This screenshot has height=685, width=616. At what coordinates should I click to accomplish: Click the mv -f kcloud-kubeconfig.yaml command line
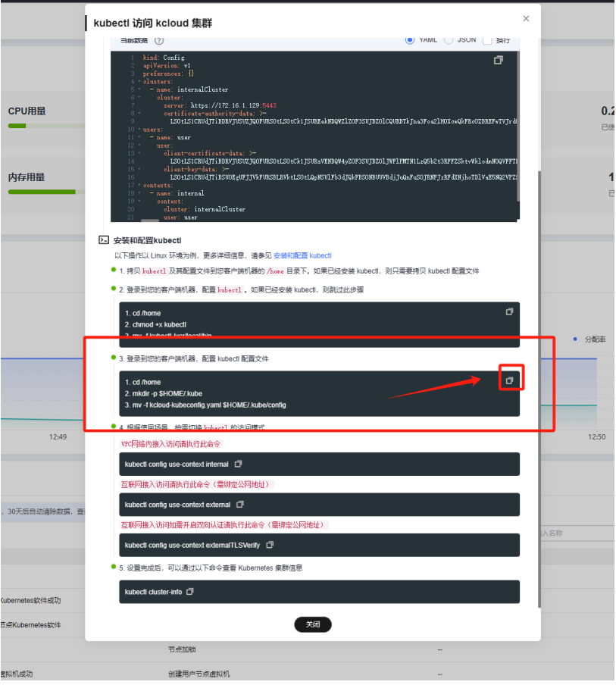pyautogui.click(x=206, y=405)
